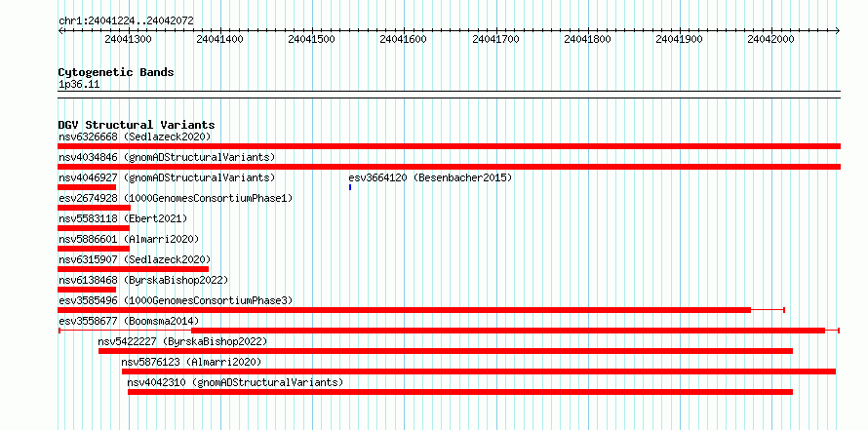Click the short red bar under nsv4046927
This screenshot has width=868, height=430.
click(x=87, y=187)
